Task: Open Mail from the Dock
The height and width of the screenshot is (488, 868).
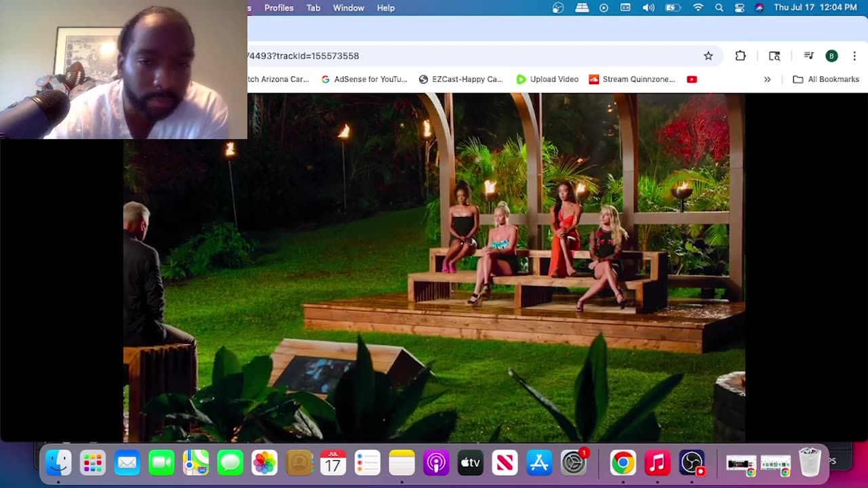Action: coord(127,464)
